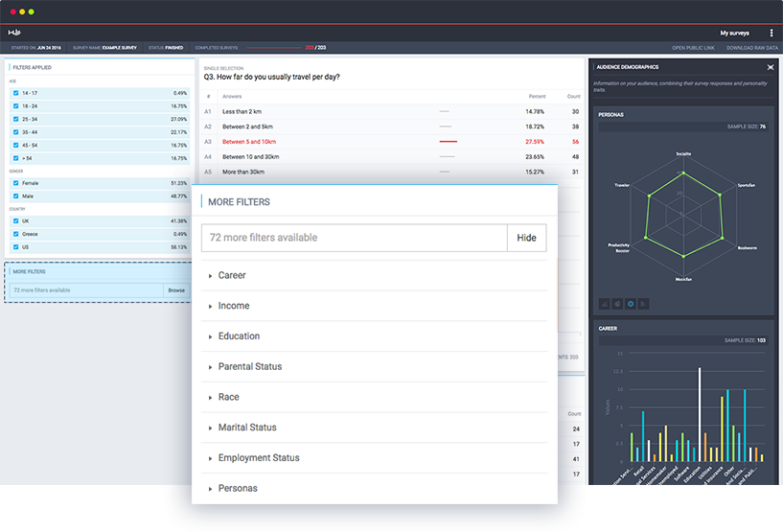This screenshot has height=532, width=783.
Task: Click the completed surveys progress bar
Action: pos(274,48)
